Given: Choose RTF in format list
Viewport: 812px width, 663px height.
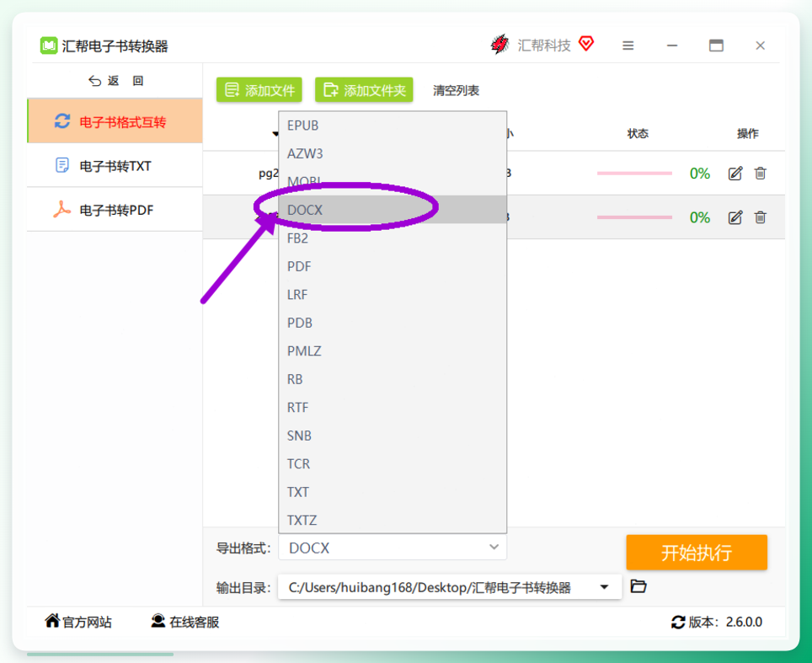Looking at the screenshot, I should click(x=393, y=408).
